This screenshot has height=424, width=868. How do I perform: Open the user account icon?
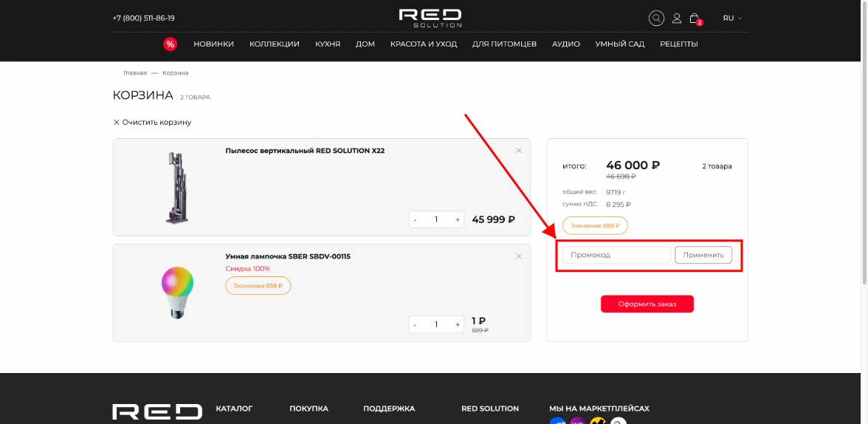[x=676, y=18]
